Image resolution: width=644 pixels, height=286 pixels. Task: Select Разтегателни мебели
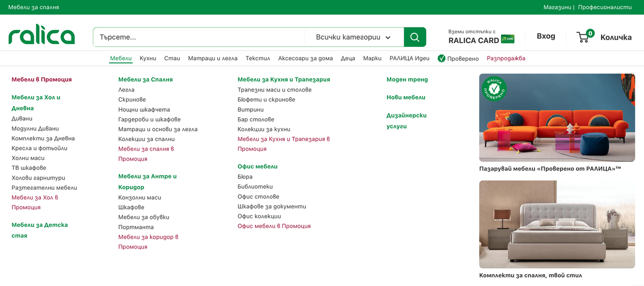pos(45,188)
